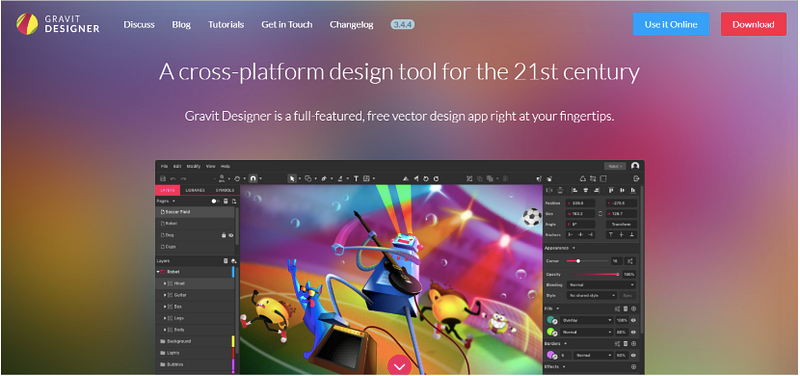Click the rotate right icon in toolbar

coord(436,179)
